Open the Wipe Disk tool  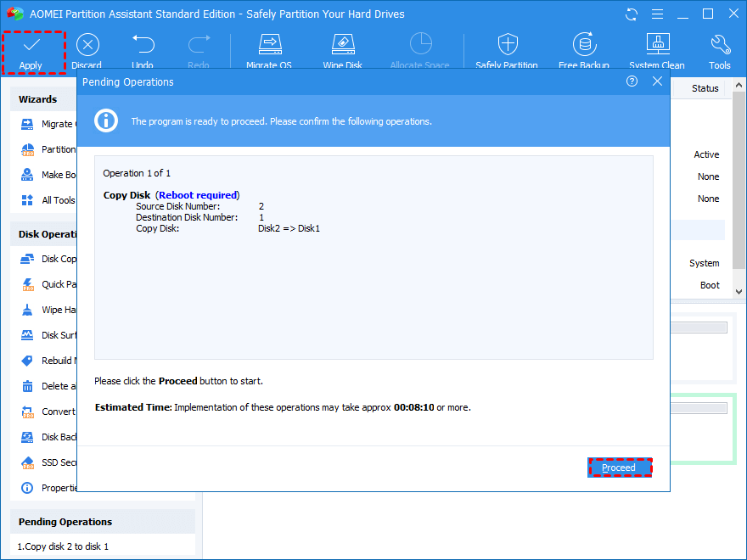pos(342,45)
